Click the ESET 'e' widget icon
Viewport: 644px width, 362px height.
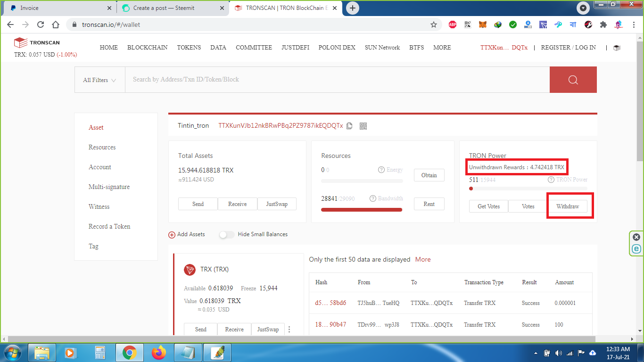(x=636, y=249)
